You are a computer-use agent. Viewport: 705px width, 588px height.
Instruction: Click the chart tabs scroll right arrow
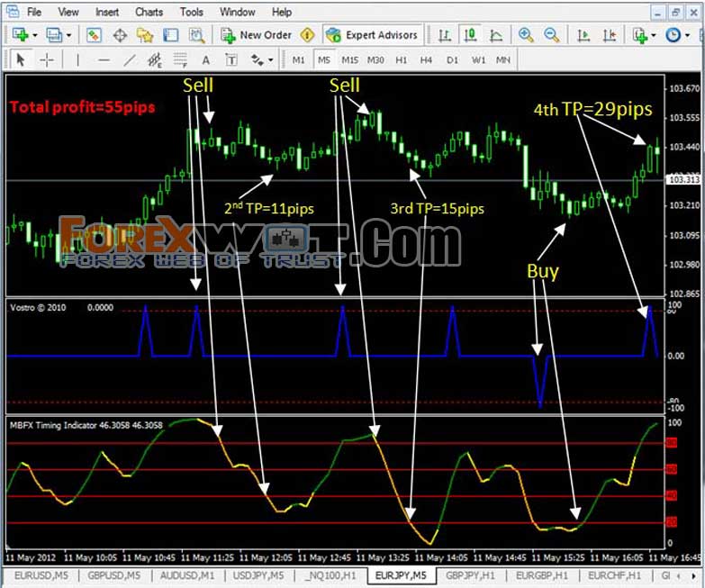coord(694,576)
